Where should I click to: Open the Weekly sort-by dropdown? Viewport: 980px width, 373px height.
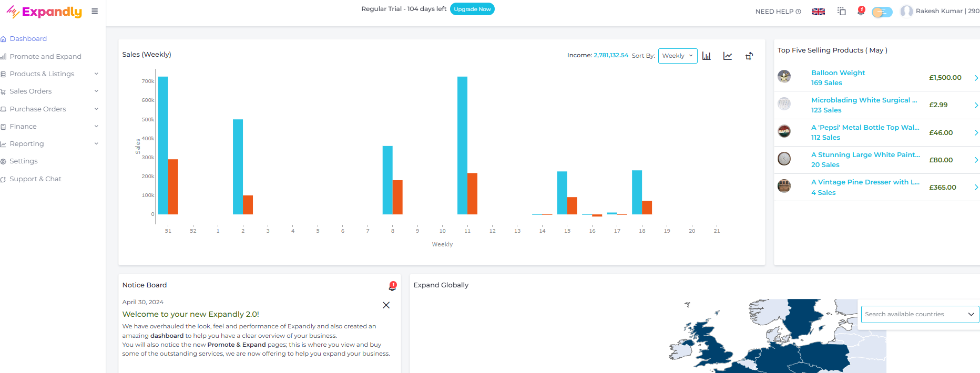(x=677, y=56)
